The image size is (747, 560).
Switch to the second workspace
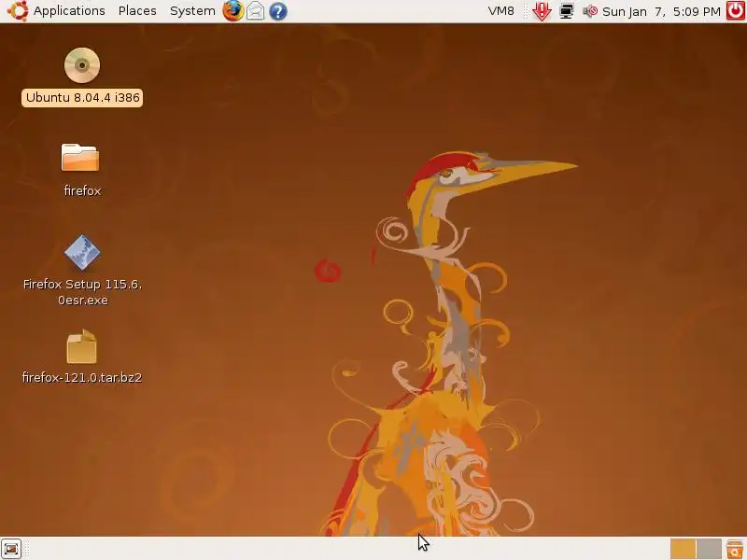coord(709,549)
